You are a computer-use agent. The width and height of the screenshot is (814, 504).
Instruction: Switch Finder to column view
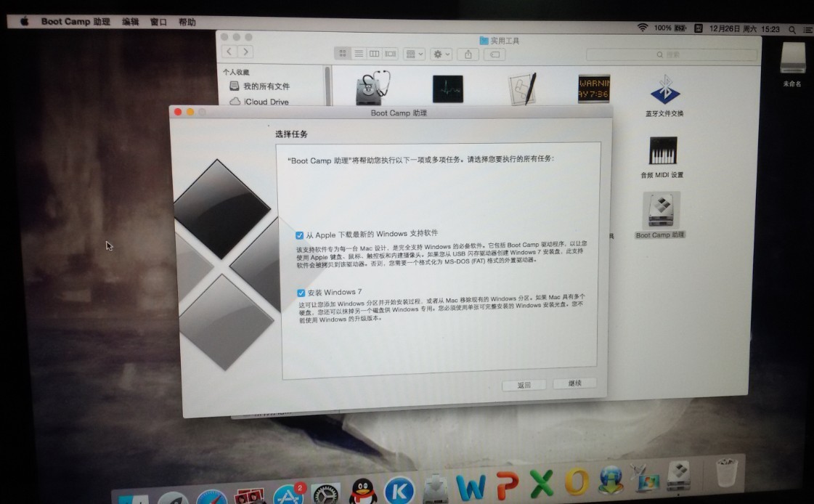374,54
